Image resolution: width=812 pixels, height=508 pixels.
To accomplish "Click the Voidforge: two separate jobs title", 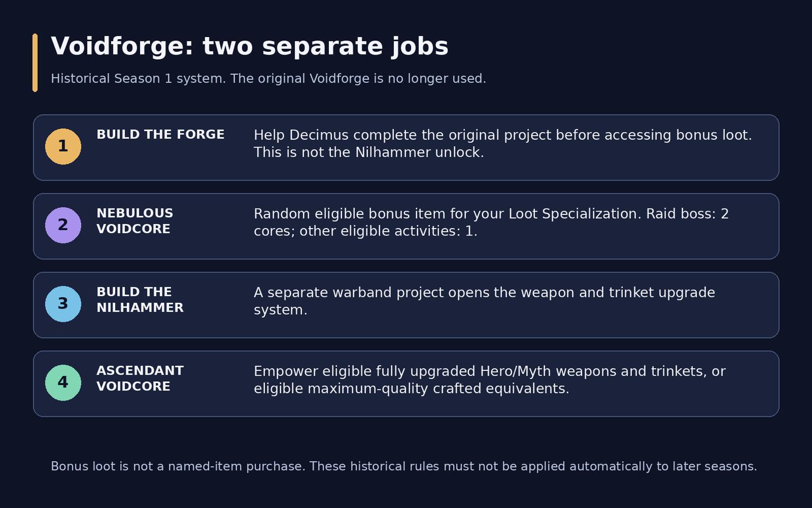I will pyautogui.click(x=250, y=47).
